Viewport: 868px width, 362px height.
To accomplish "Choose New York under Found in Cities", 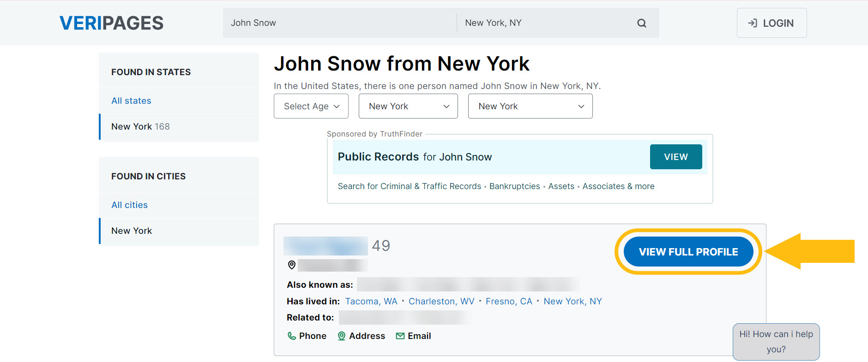I will (x=132, y=231).
